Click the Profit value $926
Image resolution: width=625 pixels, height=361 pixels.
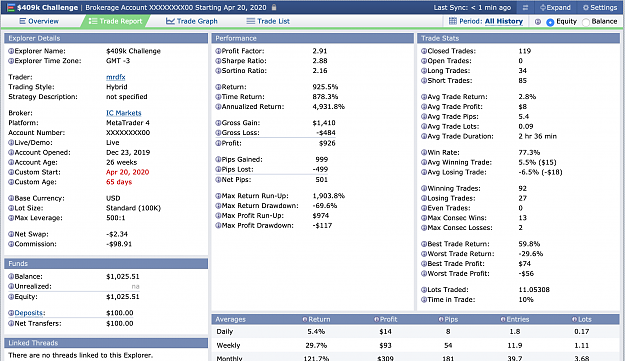pos(327,143)
